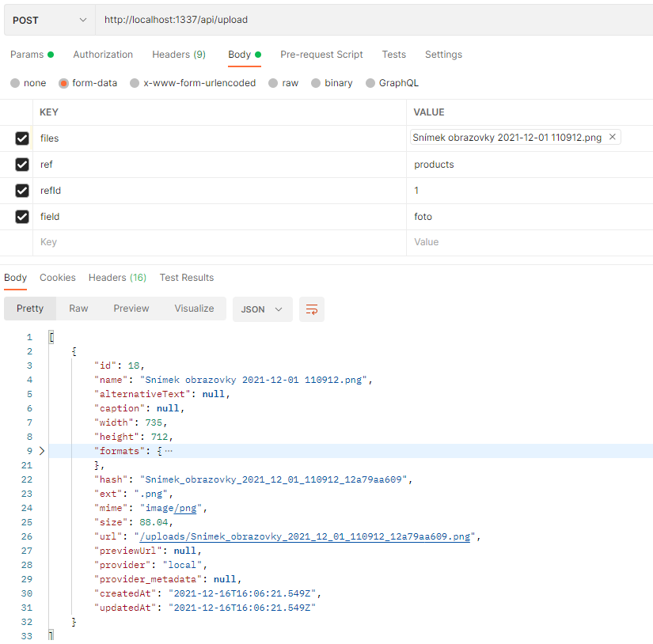Open the JSON format dropdown
The width and height of the screenshot is (653, 644).
pos(262,309)
